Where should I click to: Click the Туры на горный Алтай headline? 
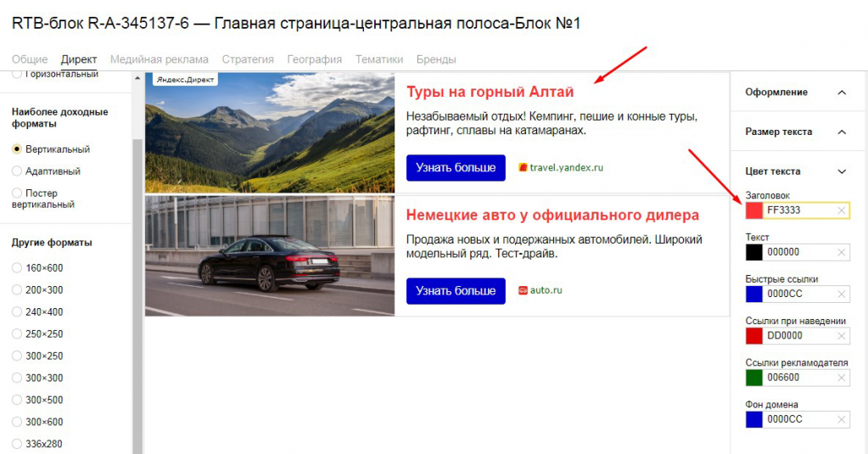click(490, 92)
